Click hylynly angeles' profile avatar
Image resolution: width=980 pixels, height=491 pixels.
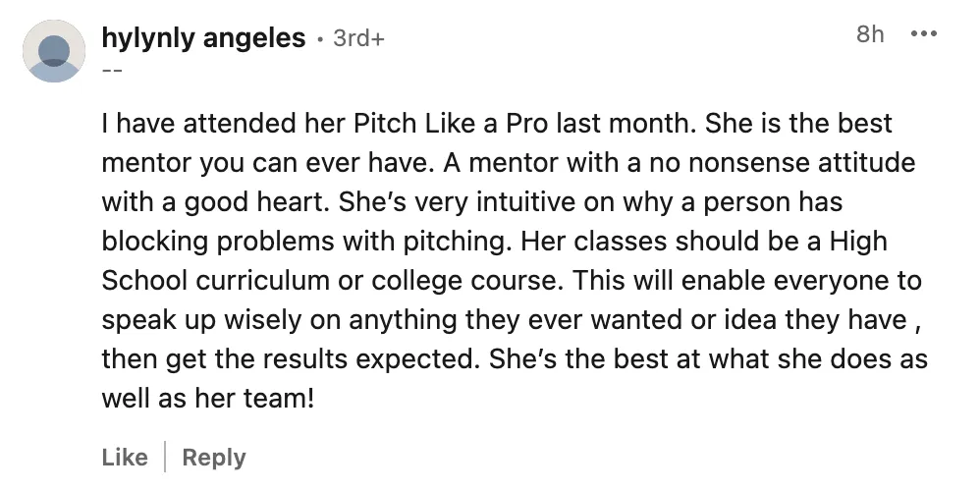tap(53, 51)
